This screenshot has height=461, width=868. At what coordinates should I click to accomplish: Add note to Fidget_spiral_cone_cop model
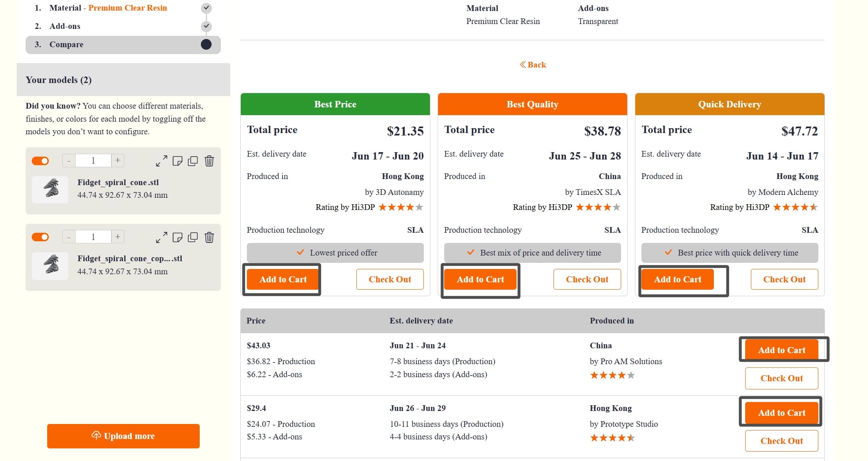tap(177, 237)
